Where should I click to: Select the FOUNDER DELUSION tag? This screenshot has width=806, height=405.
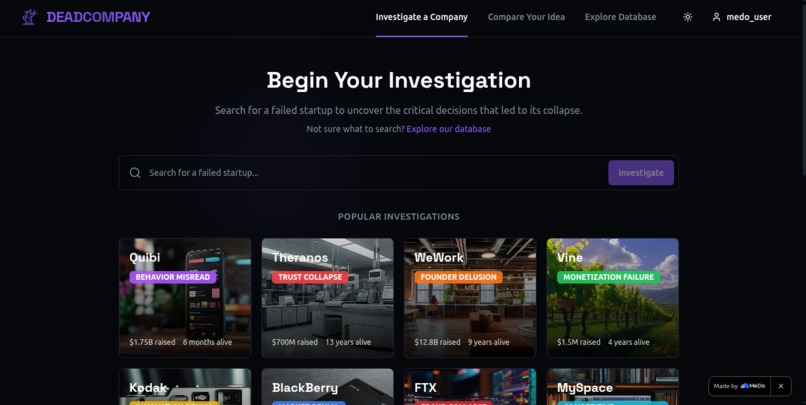(x=459, y=277)
